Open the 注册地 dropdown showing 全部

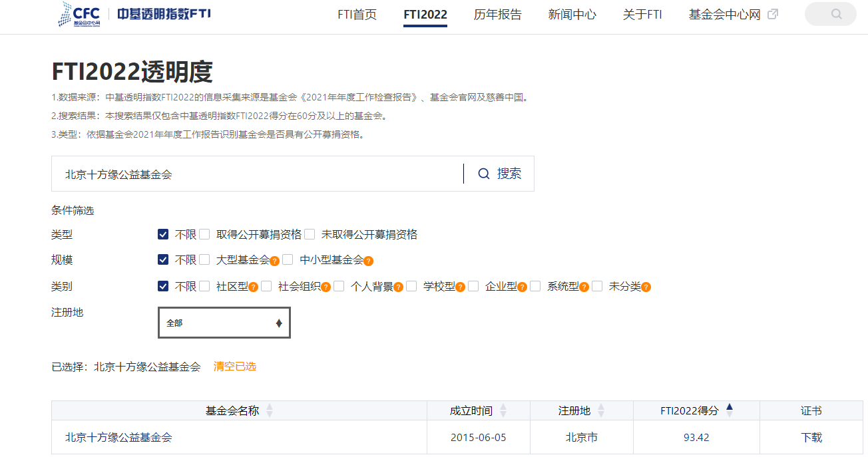pyautogui.click(x=224, y=323)
